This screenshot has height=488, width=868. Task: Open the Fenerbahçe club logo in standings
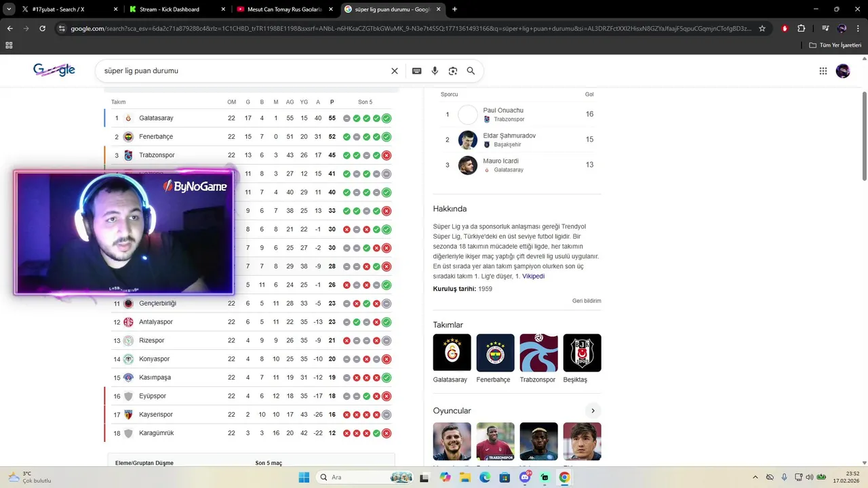click(128, 136)
